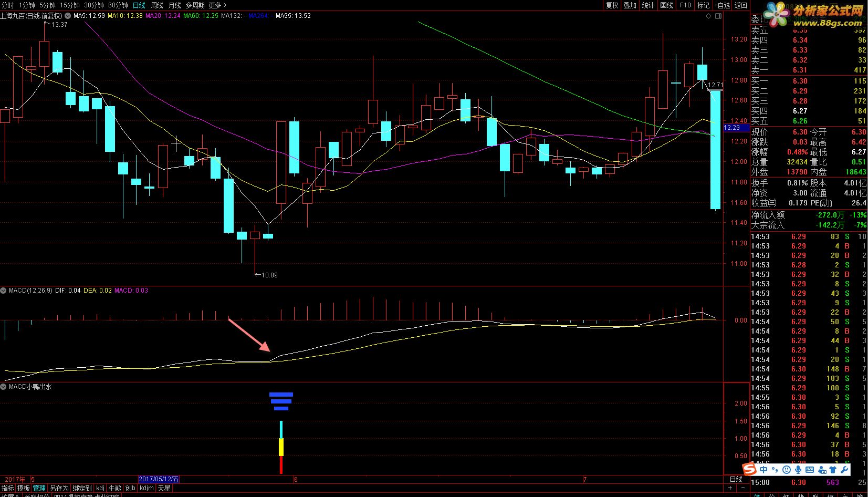Select the highlighted 管理 tab

coord(39,488)
